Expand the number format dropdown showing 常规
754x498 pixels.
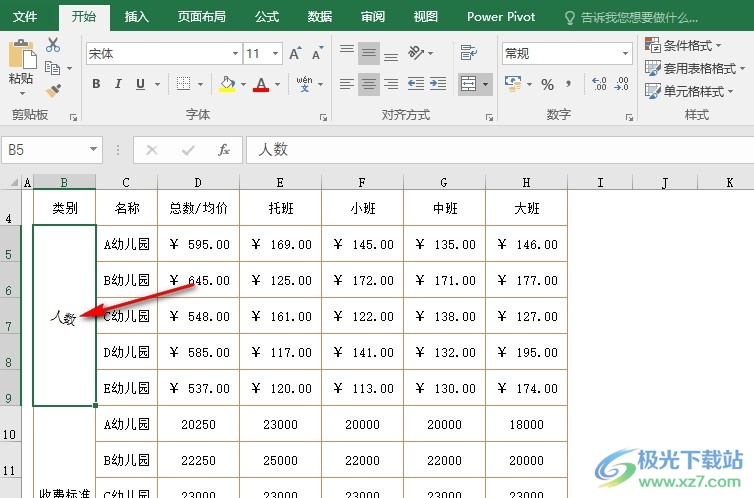coord(626,54)
